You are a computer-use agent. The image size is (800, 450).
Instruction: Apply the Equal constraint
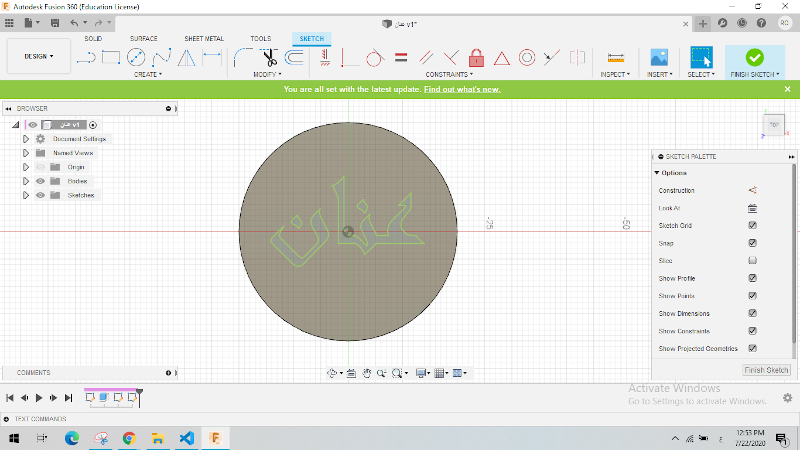(401, 58)
